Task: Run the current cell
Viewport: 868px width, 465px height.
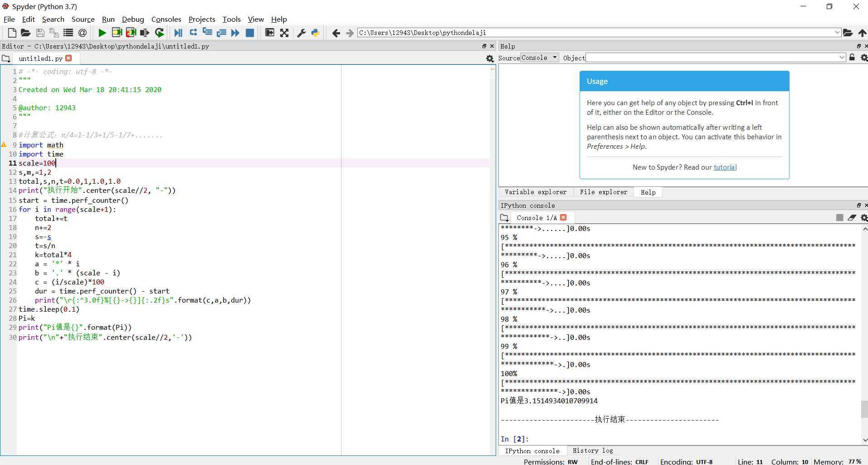Action: click(x=117, y=33)
